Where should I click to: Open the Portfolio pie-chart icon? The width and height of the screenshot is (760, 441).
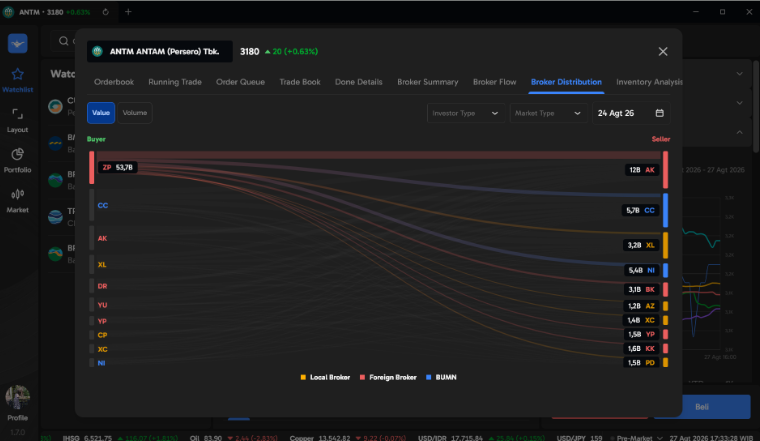[17, 154]
